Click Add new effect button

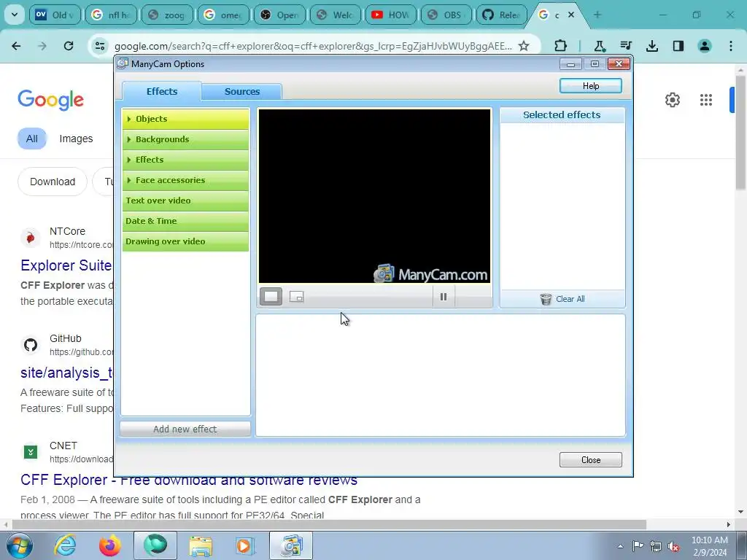(185, 429)
